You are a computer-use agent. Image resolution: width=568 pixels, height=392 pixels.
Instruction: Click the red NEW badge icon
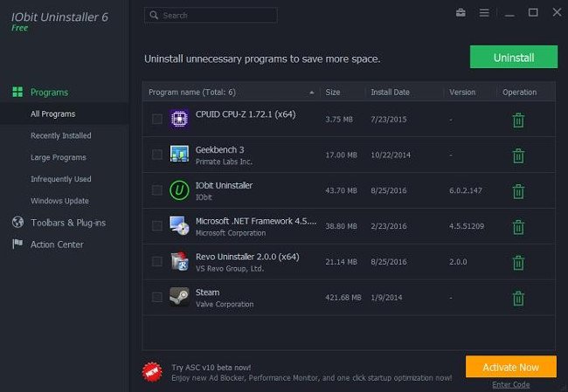click(x=152, y=372)
